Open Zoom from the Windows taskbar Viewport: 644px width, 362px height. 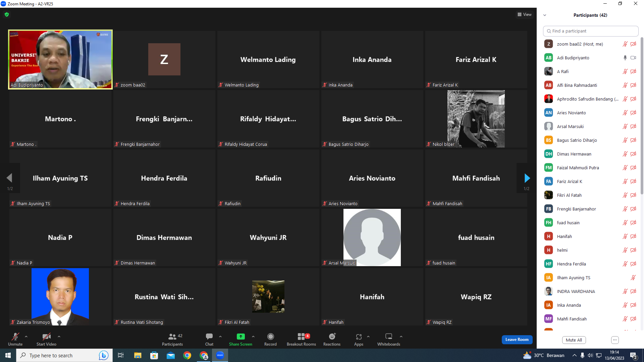point(220,355)
